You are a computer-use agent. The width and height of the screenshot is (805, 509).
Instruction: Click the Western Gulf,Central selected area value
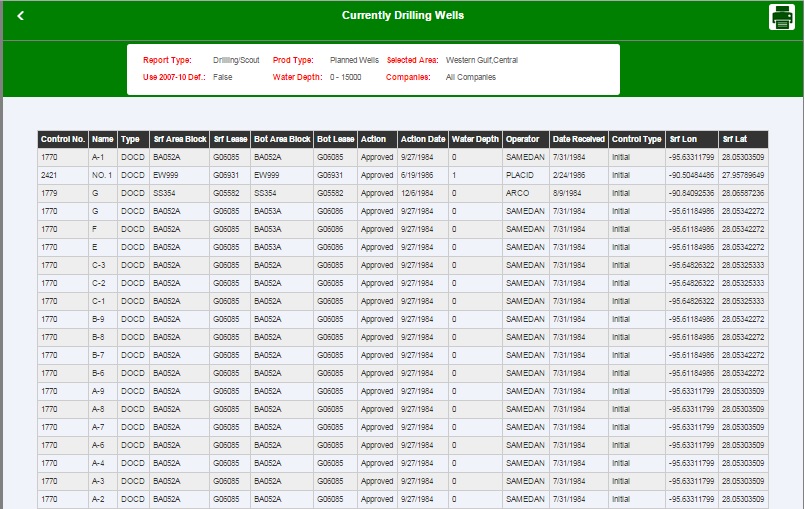[482, 60]
